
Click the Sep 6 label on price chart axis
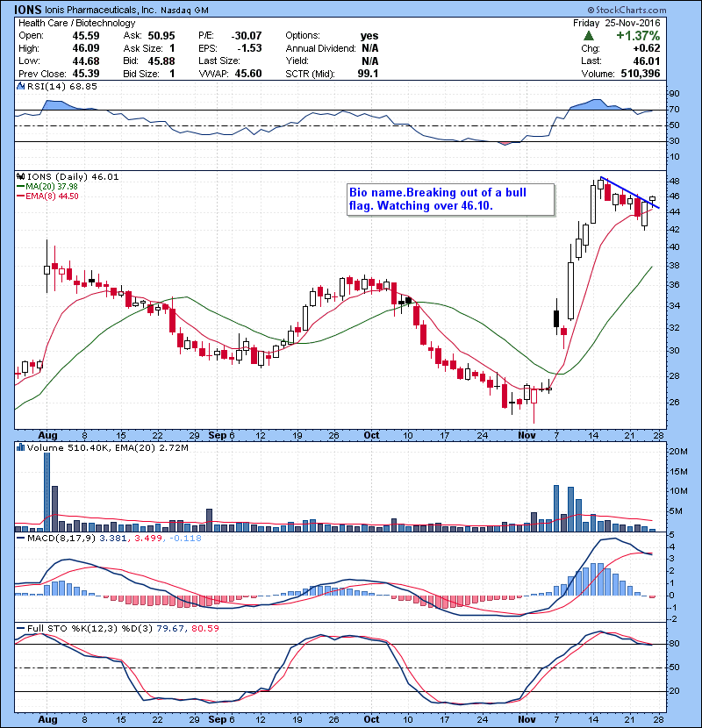pyautogui.click(x=222, y=435)
